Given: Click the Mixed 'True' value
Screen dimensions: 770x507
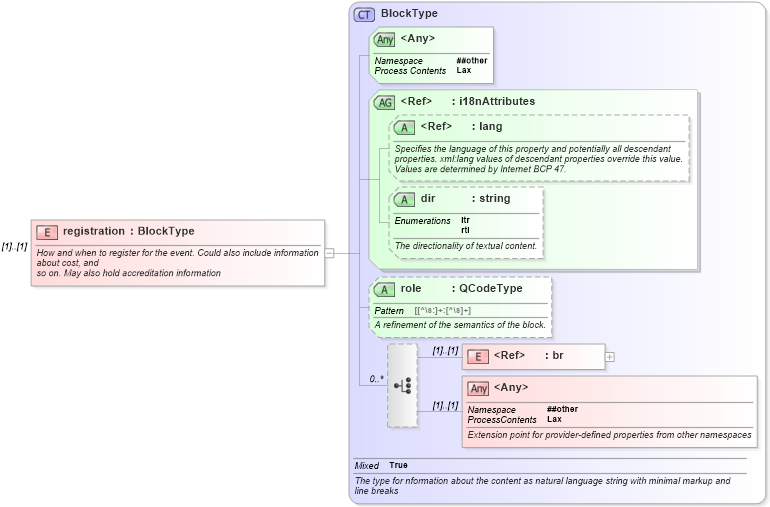Looking at the screenshot, I should click(398, 465).
